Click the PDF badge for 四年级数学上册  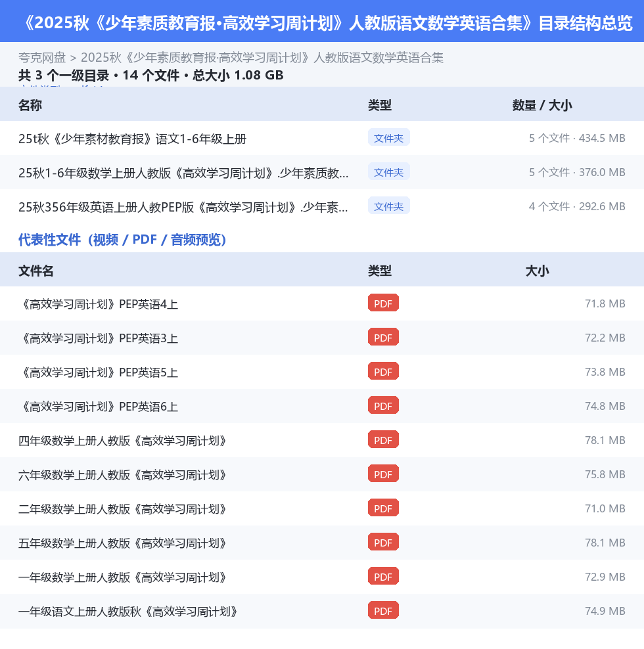click(383, 440)
